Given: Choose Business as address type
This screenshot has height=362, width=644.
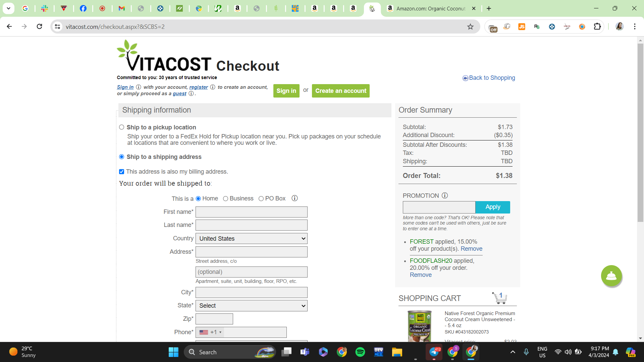Looking at the screenshot, I should click(x=226, y=199).
